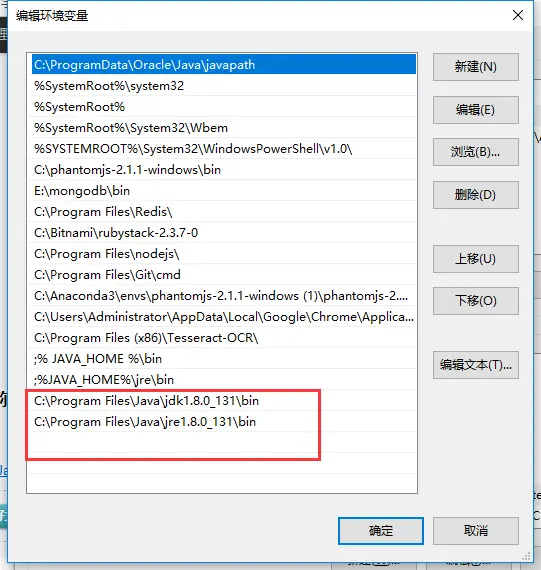The height and width of the screenshot is (570, 541).
Task: Select the Java\jre1.8.0_131\bin entry
Action: [224, 422]
